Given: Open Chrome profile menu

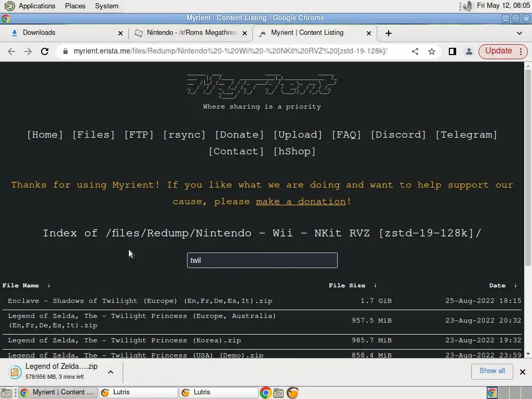Looking at the screenshot, I should coord(469,51).
